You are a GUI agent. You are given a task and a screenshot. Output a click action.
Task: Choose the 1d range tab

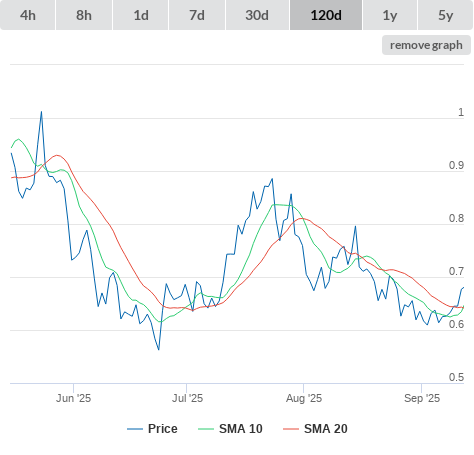(x=141, y=15)
